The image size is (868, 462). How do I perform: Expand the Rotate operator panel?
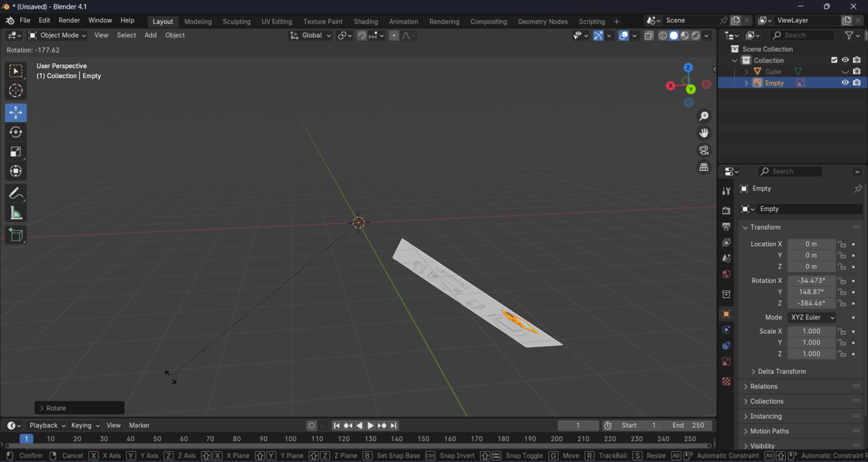[79, 408]
